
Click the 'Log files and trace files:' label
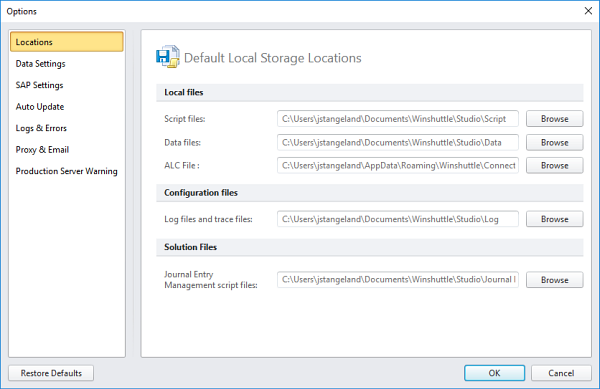[208, 219]
